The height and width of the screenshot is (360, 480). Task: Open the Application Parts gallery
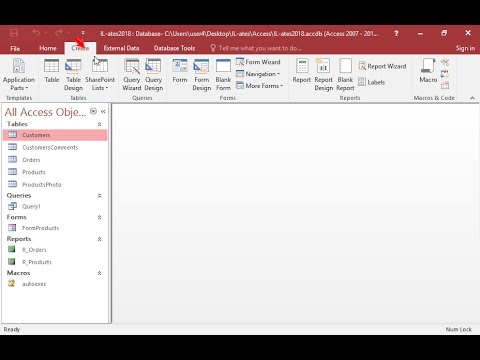[19, 75]
